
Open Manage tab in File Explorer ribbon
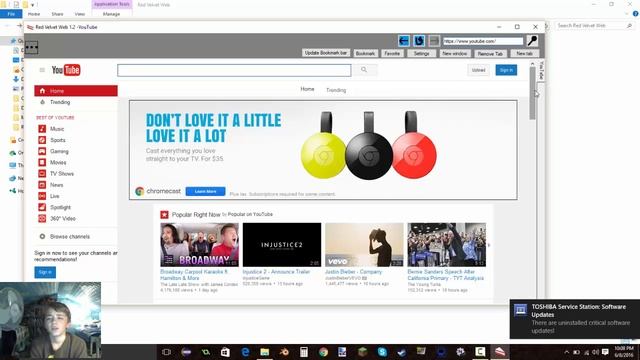(x=111, y=14)
